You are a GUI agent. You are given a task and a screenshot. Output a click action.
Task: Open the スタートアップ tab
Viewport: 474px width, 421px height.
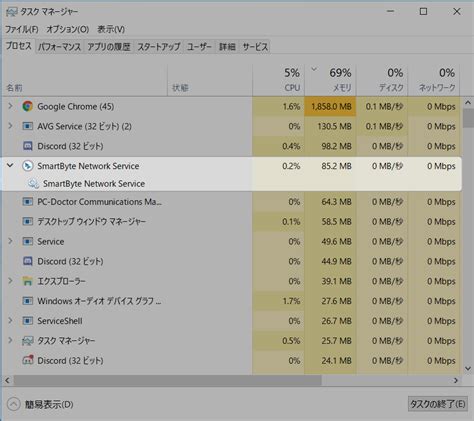(x=159, y=47)
